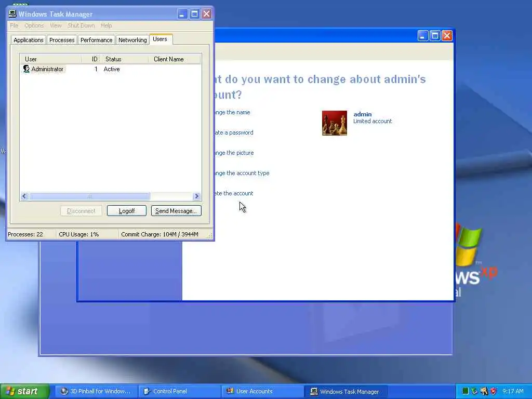Image resolution: width=532 pixels, height=399 pixels.
Task: Minimize the Windows Task Manager window
Action: coord(182,14)
